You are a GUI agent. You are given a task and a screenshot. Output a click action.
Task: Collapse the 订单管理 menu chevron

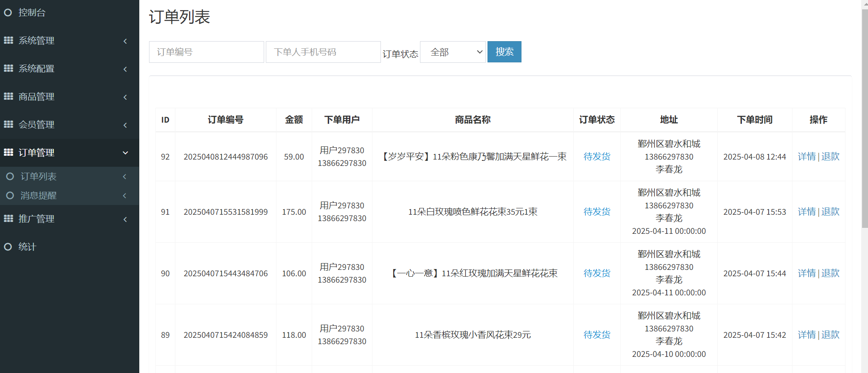tap(125, 153)
